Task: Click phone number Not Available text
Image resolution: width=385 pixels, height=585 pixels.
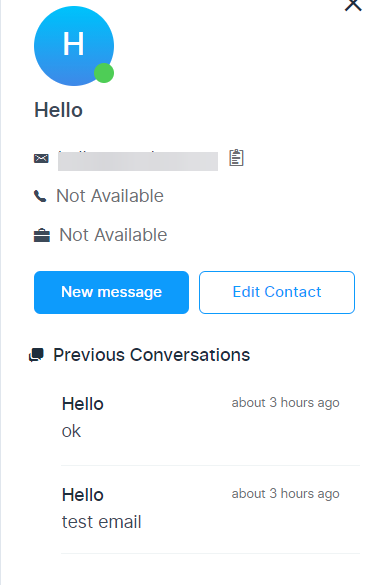Action: (x=110, y=196)
